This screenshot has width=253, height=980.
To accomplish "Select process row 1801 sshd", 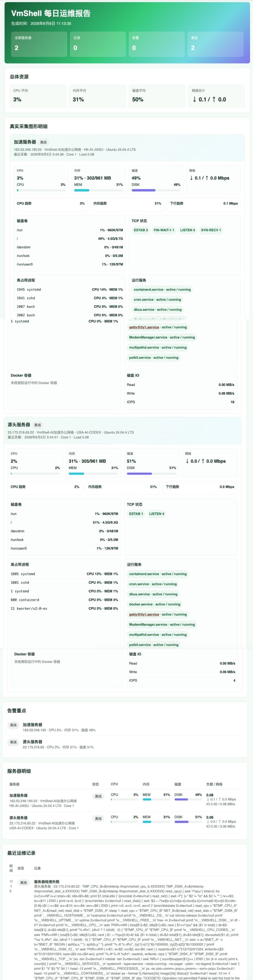I will click(64, 582).
